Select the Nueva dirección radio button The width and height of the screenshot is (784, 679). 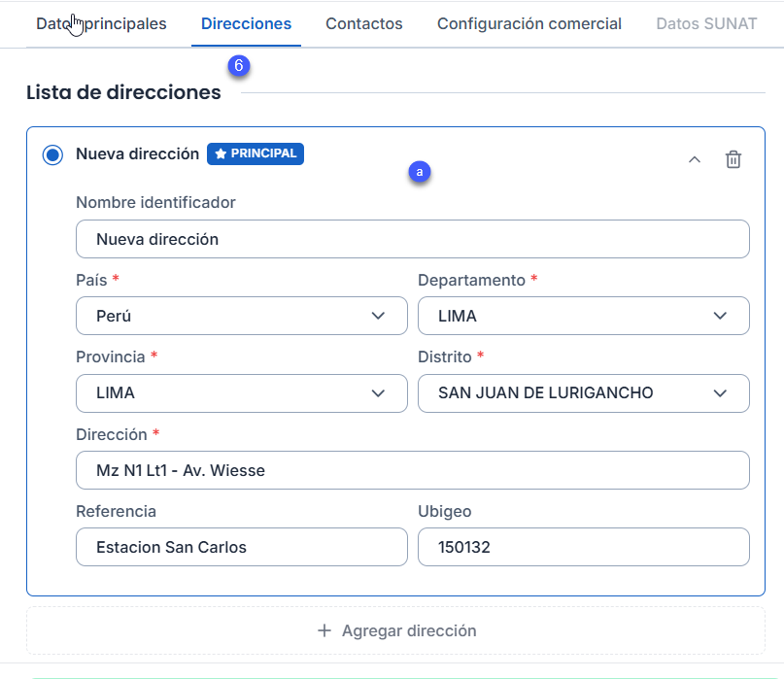tap(52, 154)
